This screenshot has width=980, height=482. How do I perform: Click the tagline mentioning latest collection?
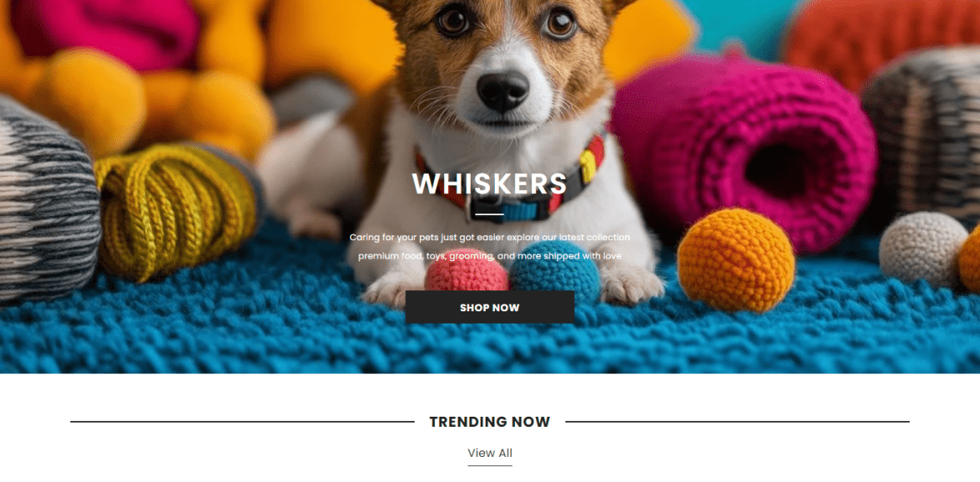pyautogui.click(x=489, y=238)
